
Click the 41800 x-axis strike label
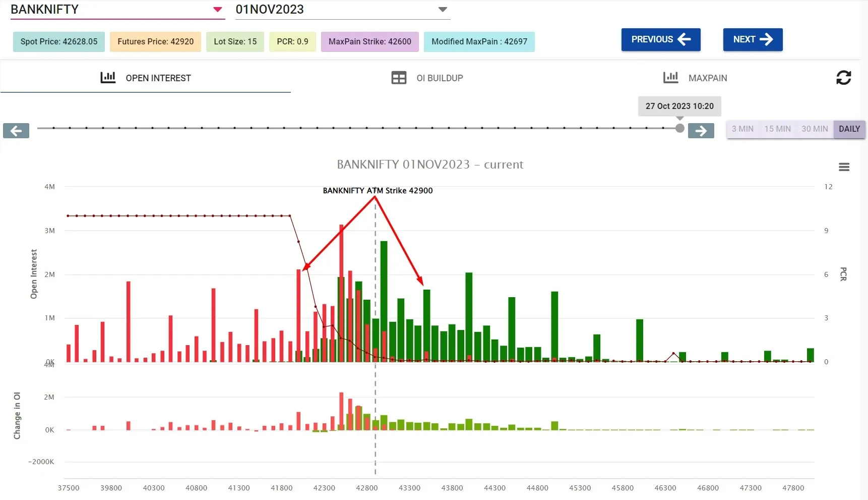coord(282,488)
